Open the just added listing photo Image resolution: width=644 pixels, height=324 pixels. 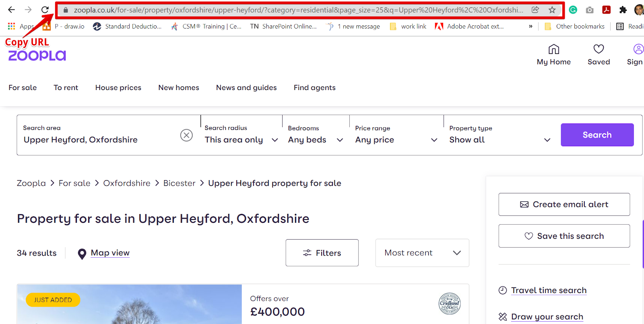click(129, 304)
